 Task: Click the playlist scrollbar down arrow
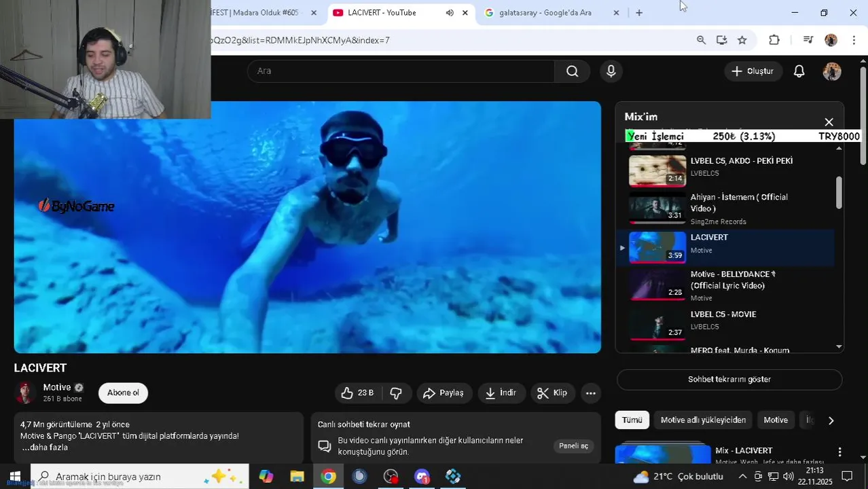pyautogui.click(x=839, y=347)
